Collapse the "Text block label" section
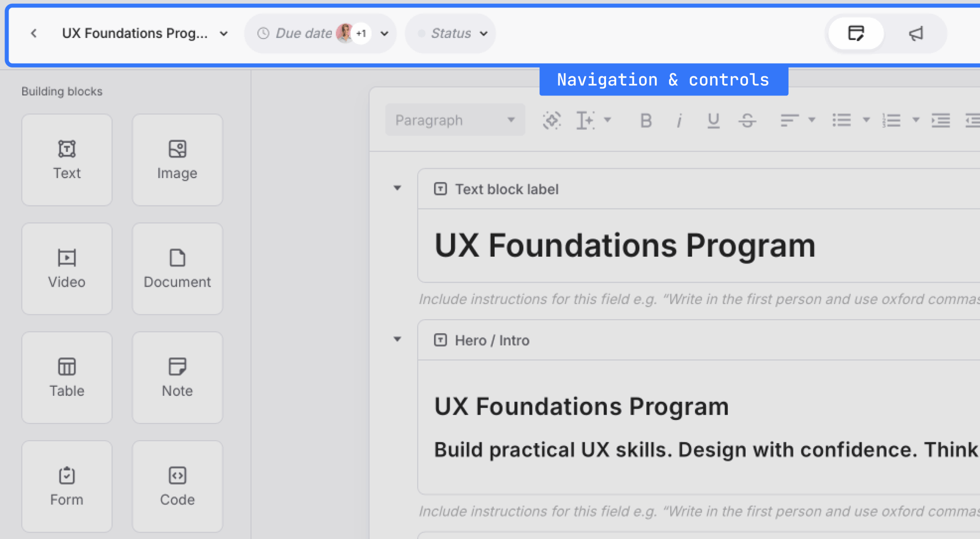 tap(397, 188)
